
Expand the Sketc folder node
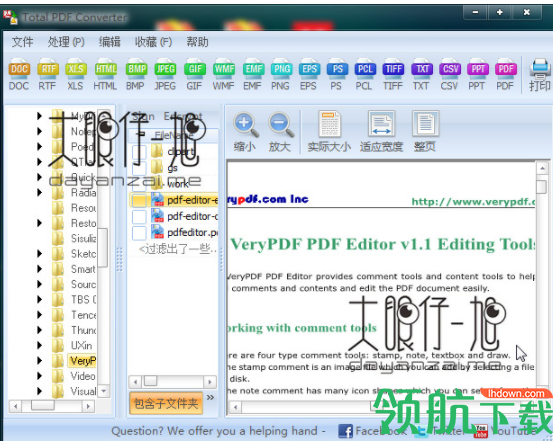[x=40, y=254]
